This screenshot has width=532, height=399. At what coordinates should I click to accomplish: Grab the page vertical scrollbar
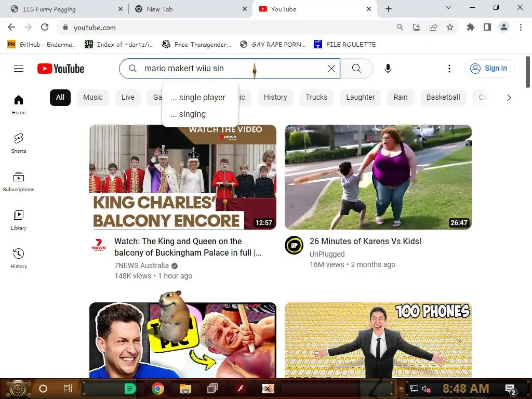pos(528,72)
